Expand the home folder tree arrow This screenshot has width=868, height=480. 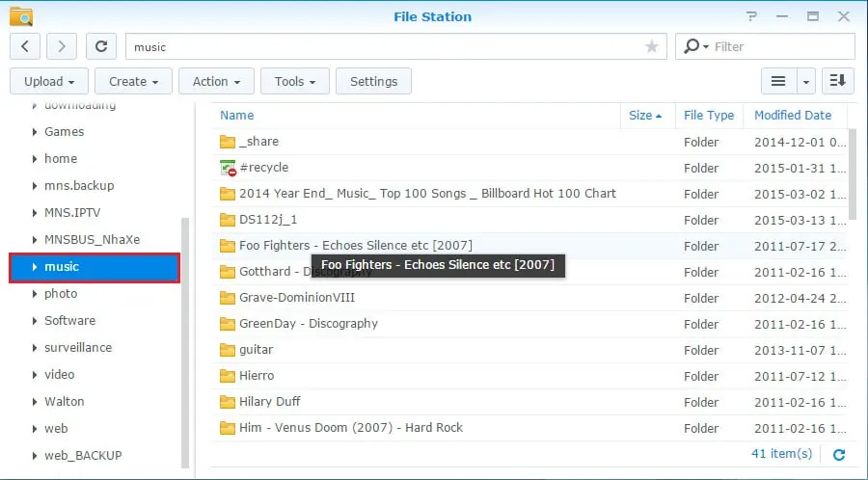(35, 159)
